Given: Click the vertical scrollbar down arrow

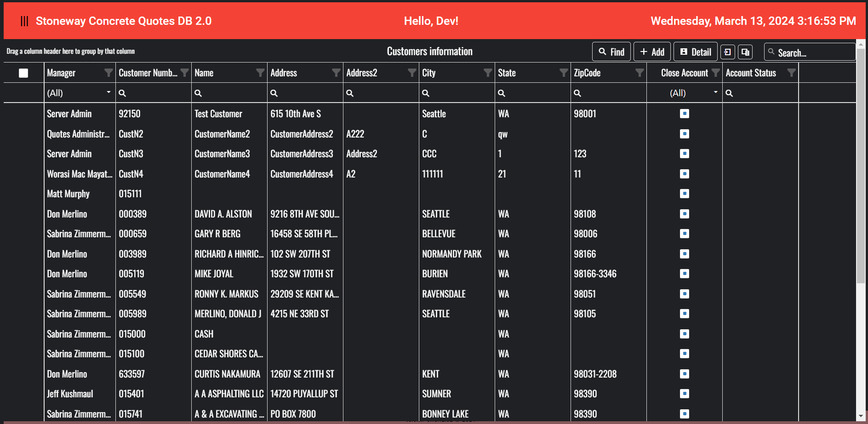Looking at the screenshot, I should click(x=861, y=416).
